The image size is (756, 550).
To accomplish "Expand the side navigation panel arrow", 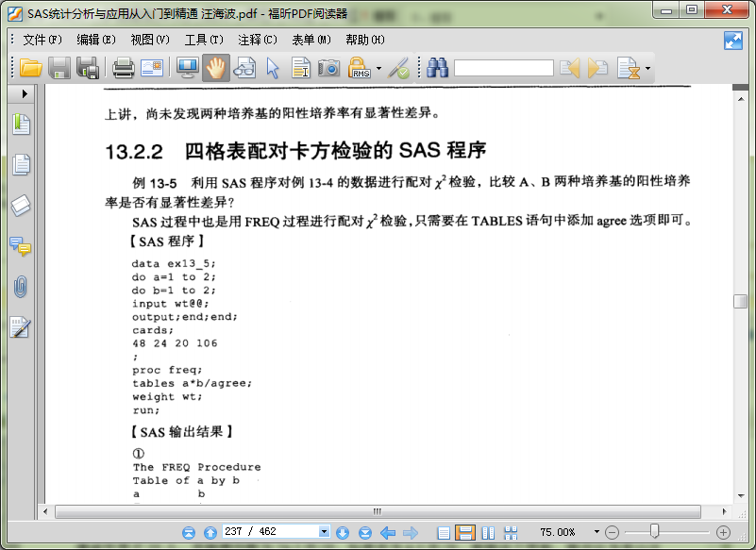I will pyautogui.click(x=25, y=93).
